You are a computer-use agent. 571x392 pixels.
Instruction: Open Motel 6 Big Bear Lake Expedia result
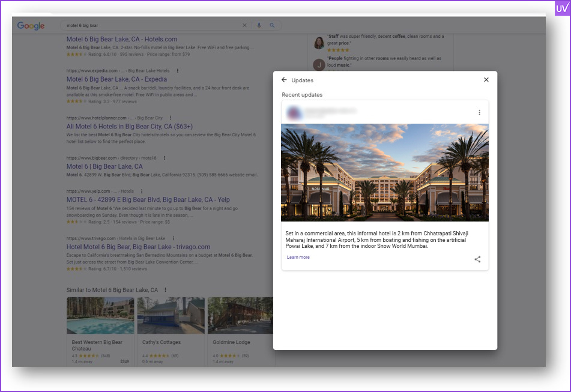point(116,79)
